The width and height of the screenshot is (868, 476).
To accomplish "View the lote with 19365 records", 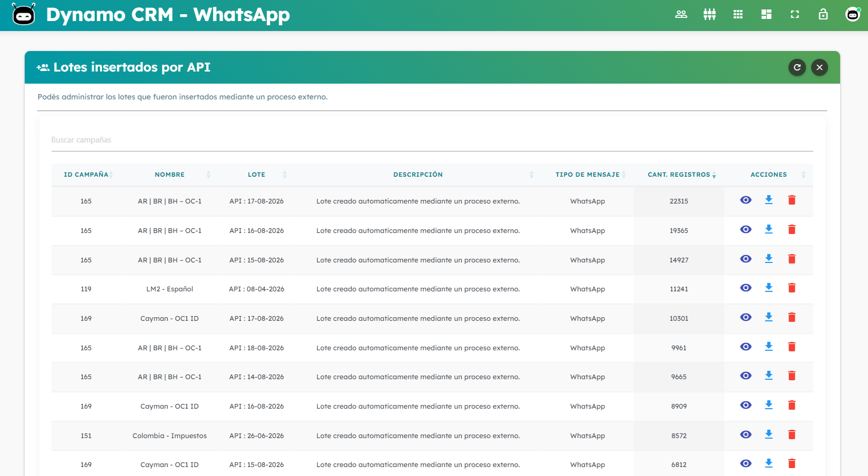I will [x=746, y=230].
